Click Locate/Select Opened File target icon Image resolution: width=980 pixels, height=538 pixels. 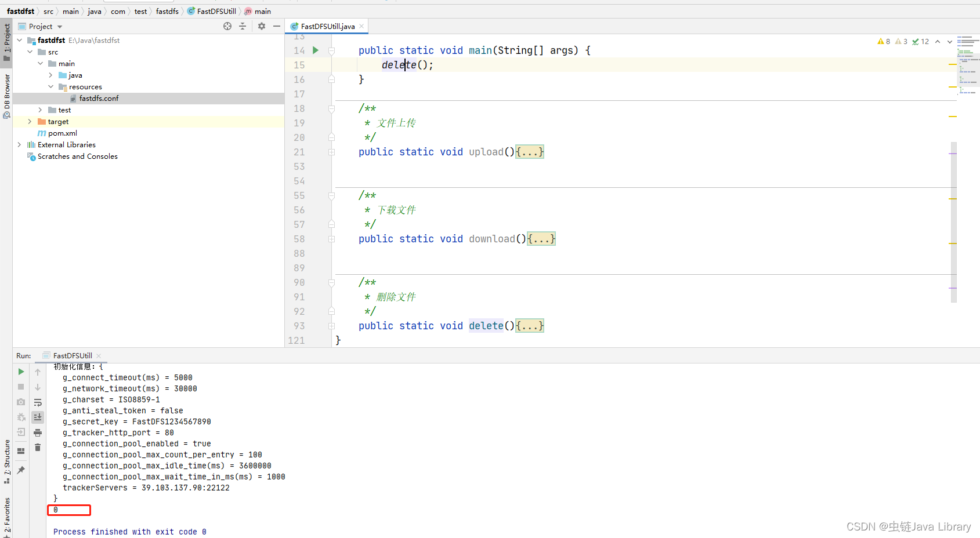coord(227,26)
